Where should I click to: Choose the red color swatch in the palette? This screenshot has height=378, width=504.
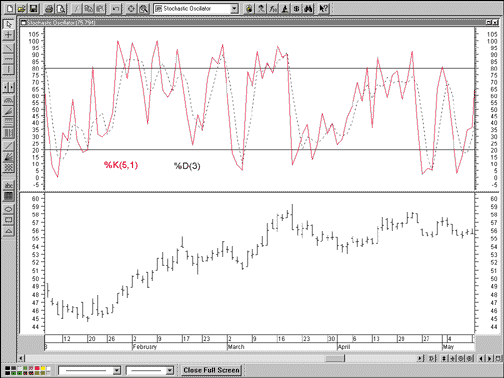click(37, 368)
